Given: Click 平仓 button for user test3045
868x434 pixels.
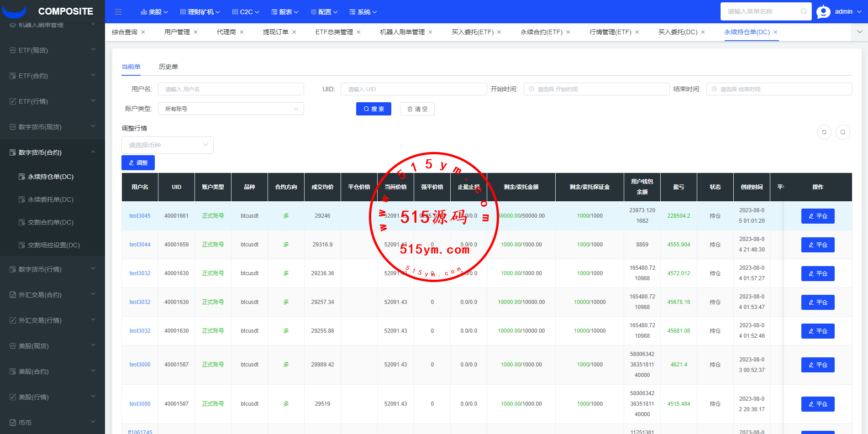Looking at the screenshot, I should (x=817, y=216).
